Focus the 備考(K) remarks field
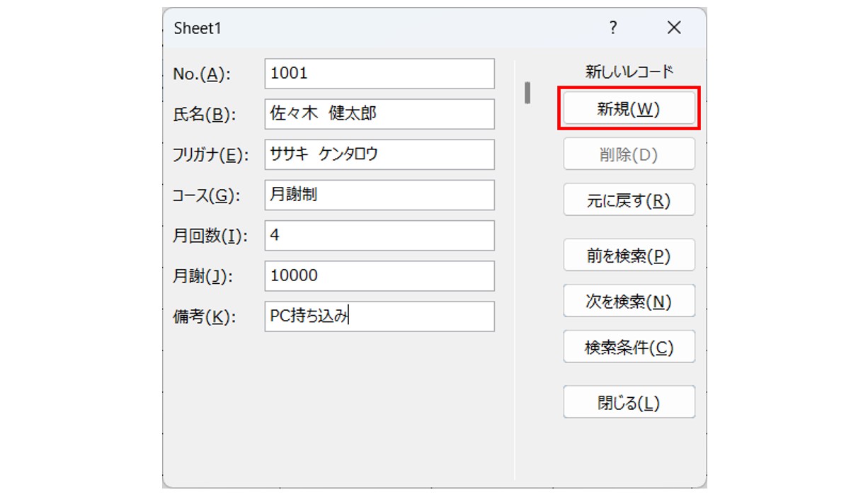The height and width of the screenshot is (497, 868). tap(379, 316)
